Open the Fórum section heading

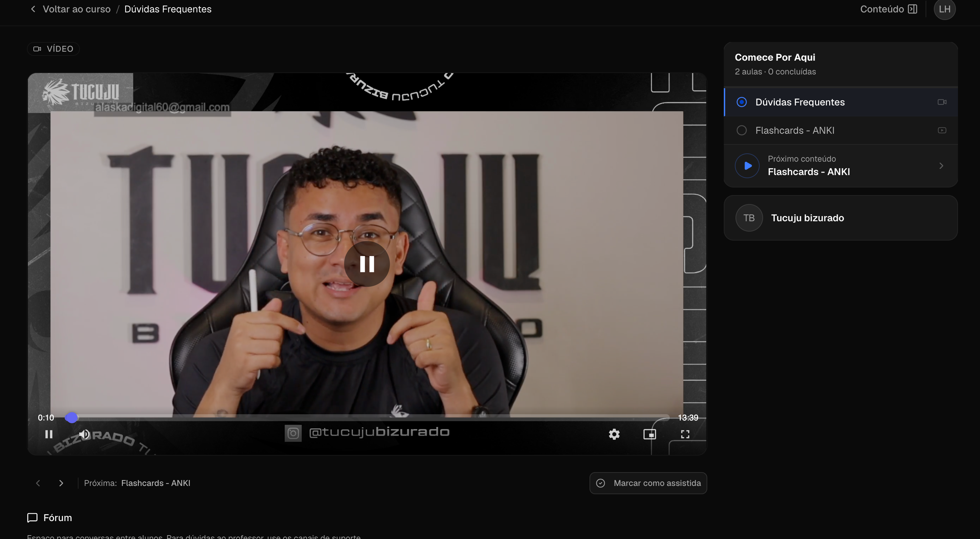coord(58,518)
